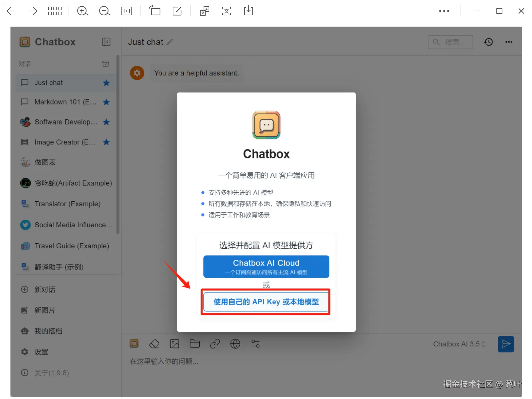Edit the image with the pencil icon
The height and width of the screenshot is (399, 532).
(177, 11)
